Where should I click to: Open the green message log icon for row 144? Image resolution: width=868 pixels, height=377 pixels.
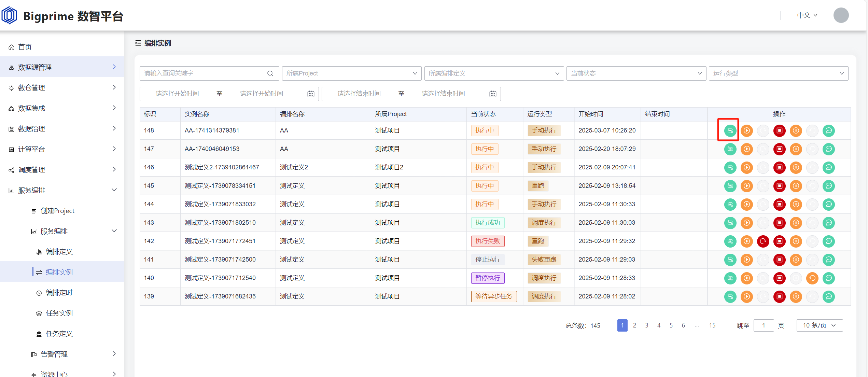tap(828, 204)
